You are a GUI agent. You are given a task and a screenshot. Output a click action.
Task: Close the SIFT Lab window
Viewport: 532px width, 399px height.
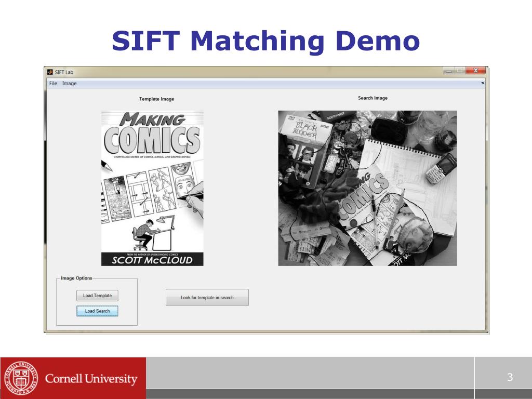[476, 71]
